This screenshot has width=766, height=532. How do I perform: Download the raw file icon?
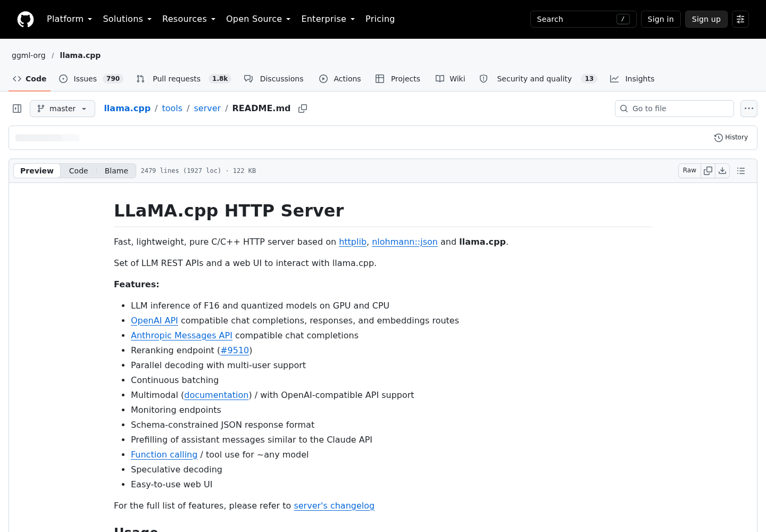click(x=722, y=171)
